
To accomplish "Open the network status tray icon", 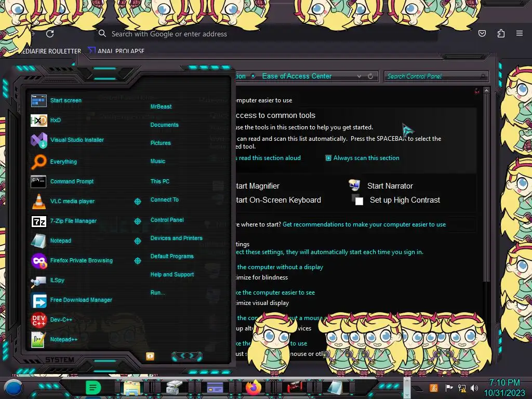I will [462, 388].
